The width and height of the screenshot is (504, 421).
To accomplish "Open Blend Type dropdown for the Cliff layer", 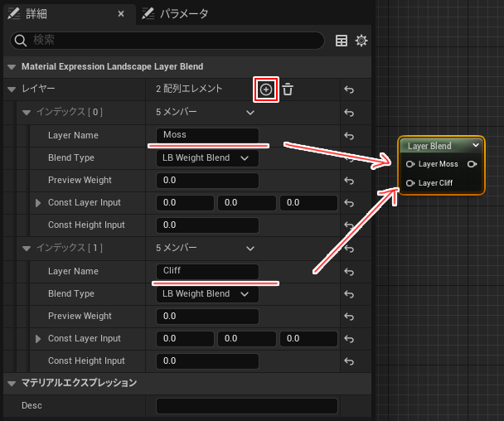I will [206, 293].
